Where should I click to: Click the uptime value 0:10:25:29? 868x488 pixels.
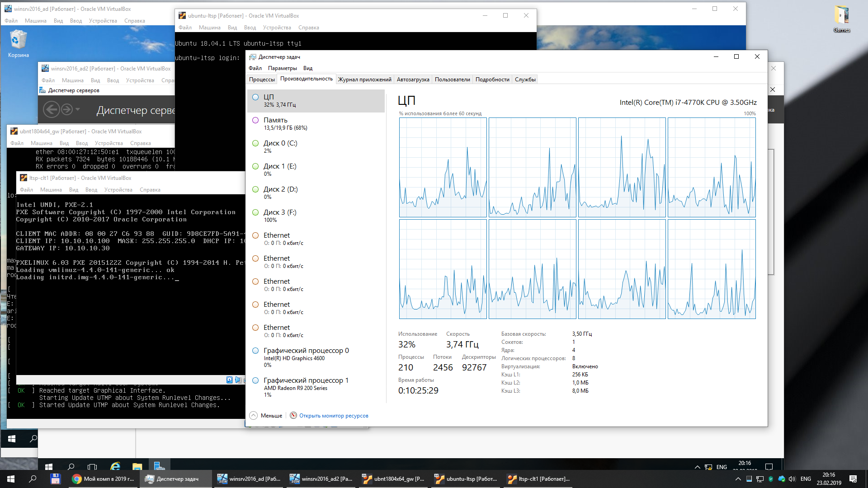point(418,391)
